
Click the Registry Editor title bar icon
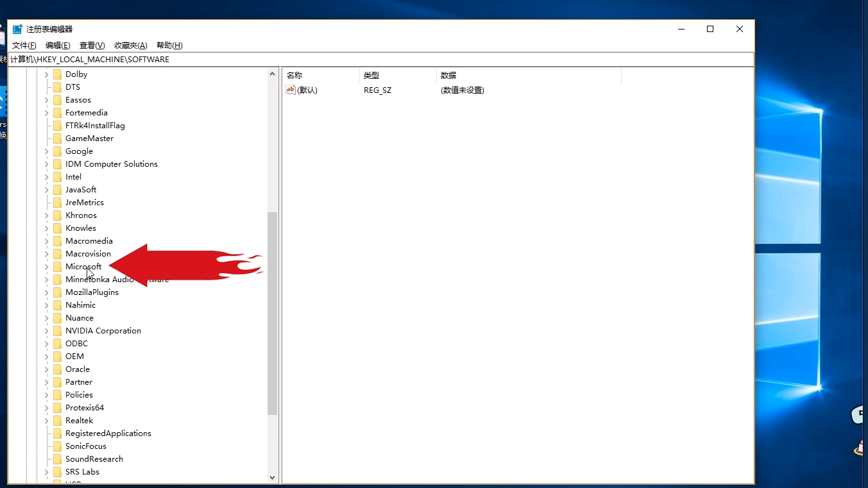(17, 29)
